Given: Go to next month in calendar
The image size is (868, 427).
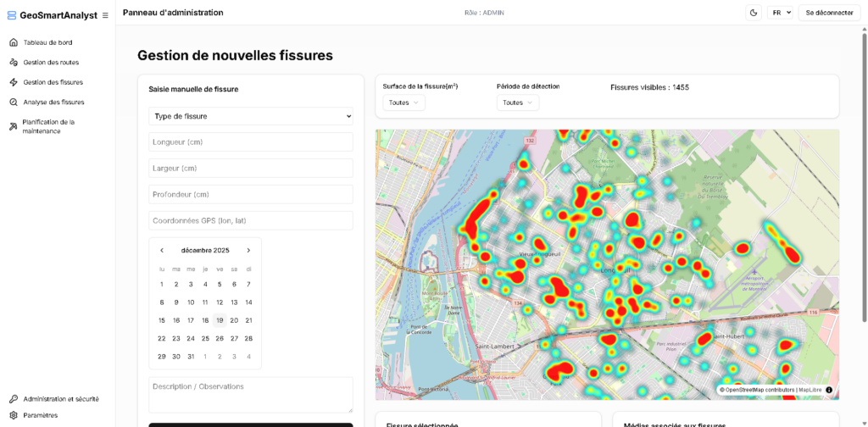Looking at the screenshot, I should click(248, 250).
